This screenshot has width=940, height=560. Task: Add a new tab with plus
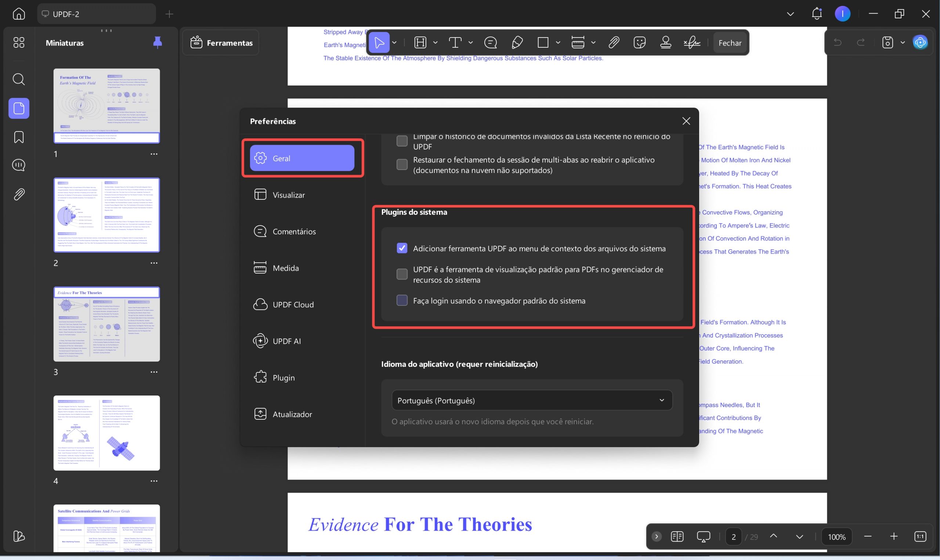169,14
